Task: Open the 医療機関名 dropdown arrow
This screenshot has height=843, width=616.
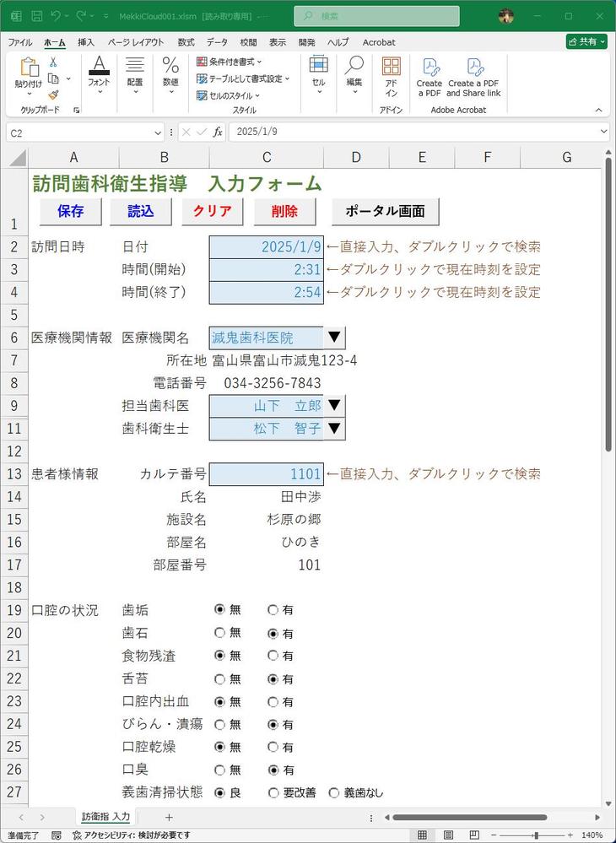Action: point(334,338)
